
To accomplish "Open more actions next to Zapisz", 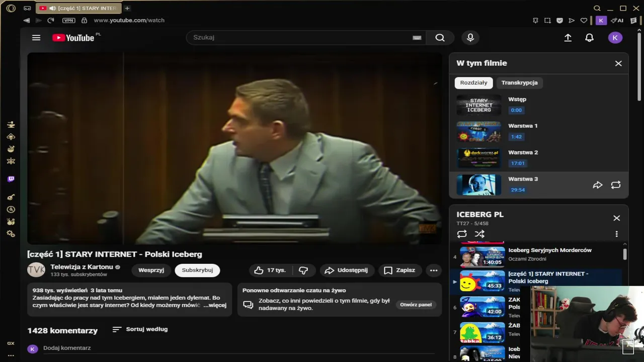I will [x=434, y=270].
